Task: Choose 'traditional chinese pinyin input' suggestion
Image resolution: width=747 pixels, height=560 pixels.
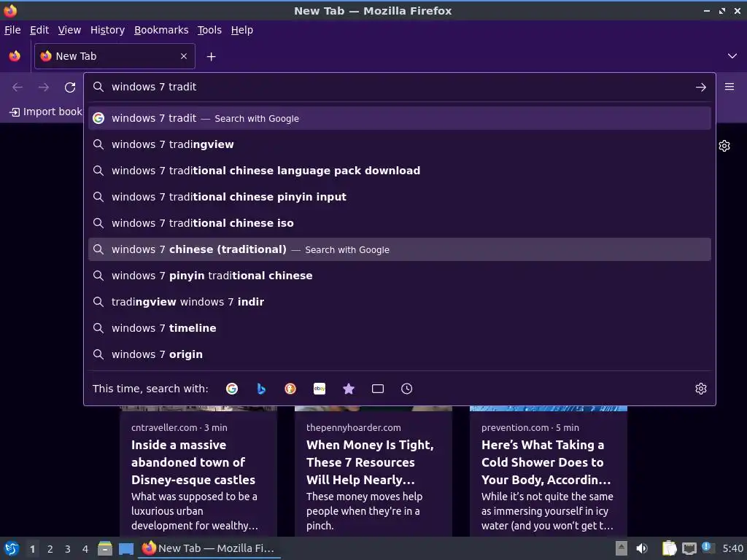Action: pyautogui.click(x=400, y=197)
